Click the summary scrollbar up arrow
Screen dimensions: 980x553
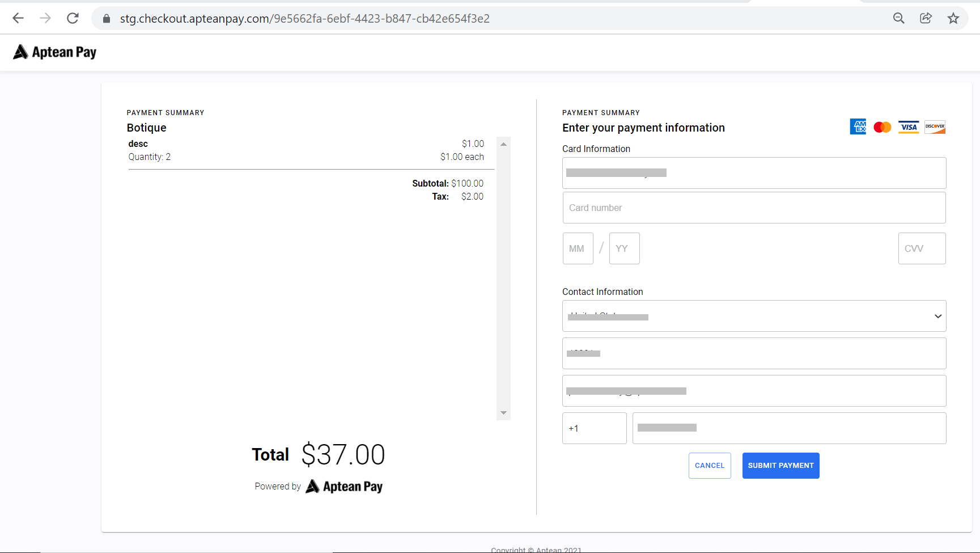pyautogui.click(x=503, y=144)
